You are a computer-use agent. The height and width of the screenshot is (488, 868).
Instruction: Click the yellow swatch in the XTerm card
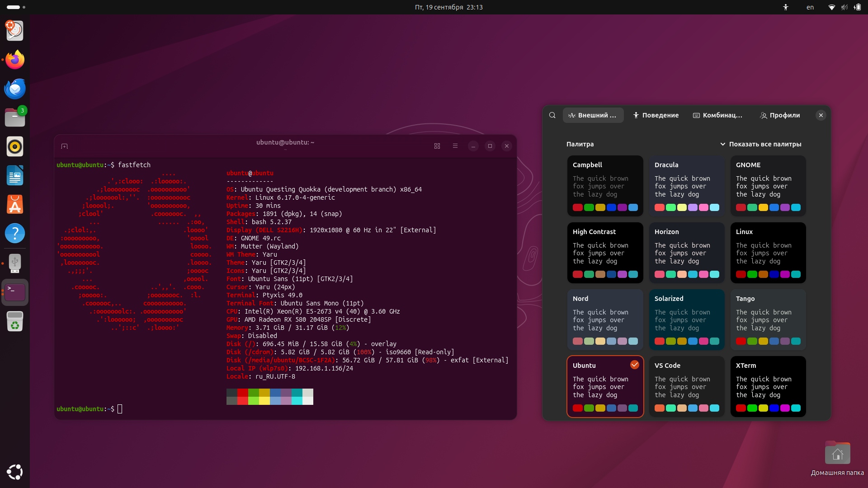point(763,408)
